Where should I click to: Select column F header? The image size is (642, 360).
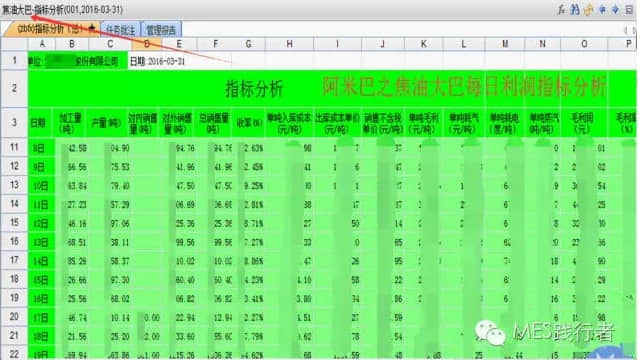(x=215, y=44)
